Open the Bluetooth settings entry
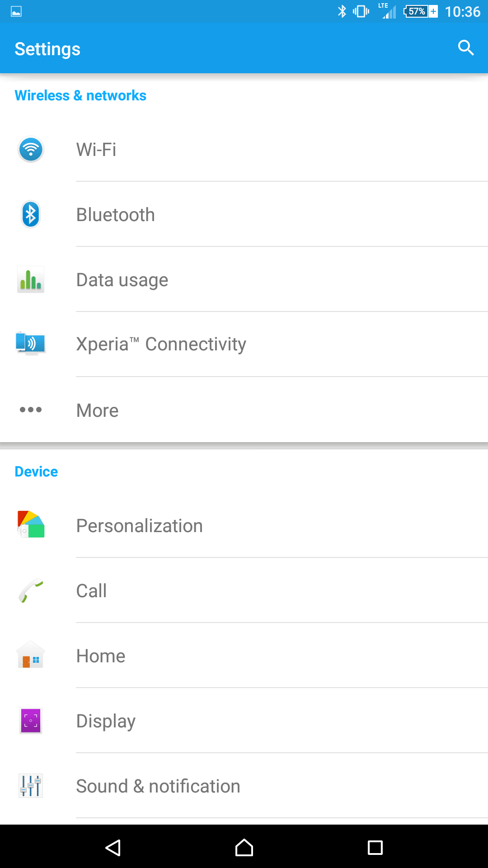488x868 pixels. tap(244, 214)
